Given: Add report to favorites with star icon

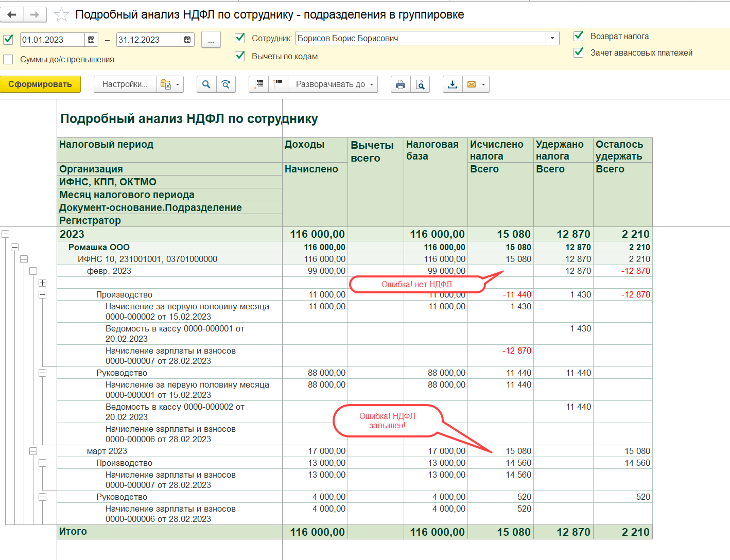Looking at the screenshot, I should (61, 14).
